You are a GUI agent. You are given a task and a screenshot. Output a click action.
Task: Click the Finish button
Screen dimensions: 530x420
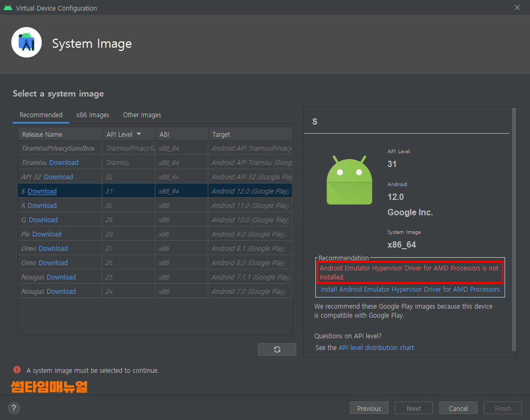pyautogui.click(x=503, y=408)
